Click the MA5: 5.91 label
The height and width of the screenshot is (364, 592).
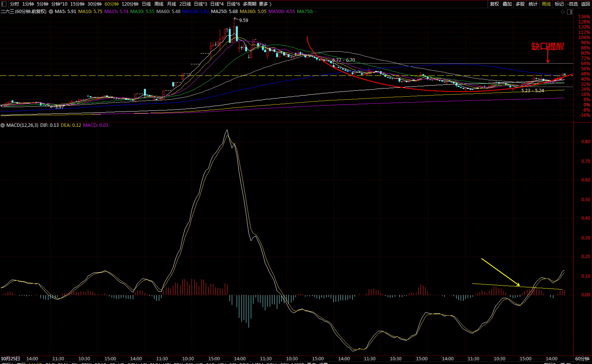click(65, 12)
